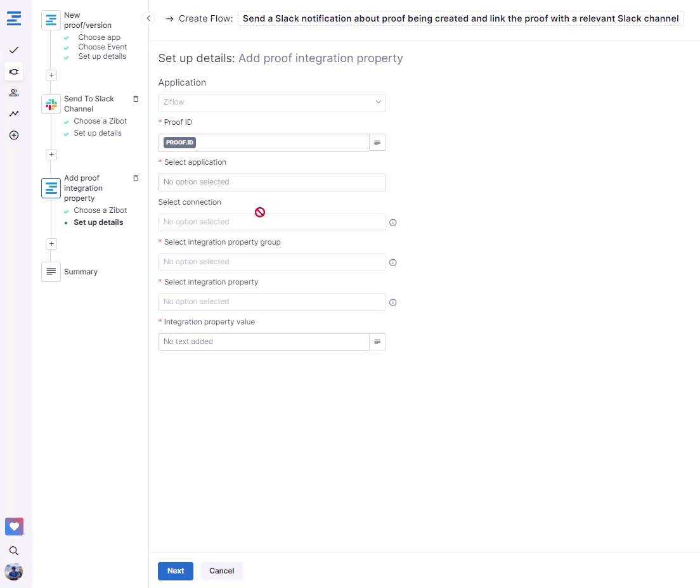
Task: Open the people icon in left sidebar
Action: point(14,93)
